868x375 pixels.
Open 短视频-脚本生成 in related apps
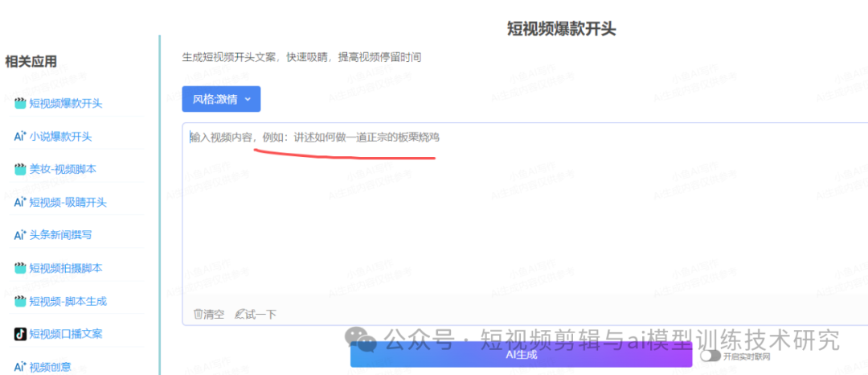tap(68, 301)
